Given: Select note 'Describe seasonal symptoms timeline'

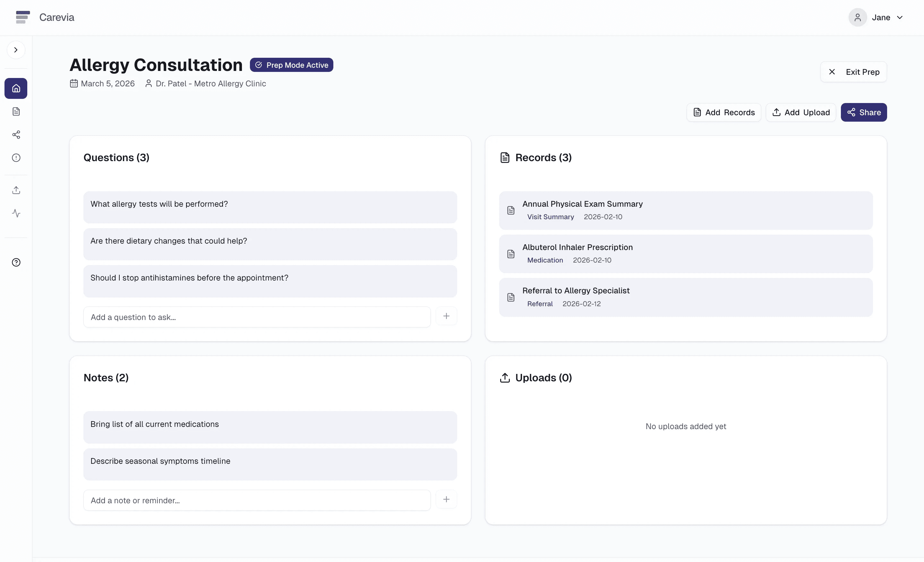Looking at the screenshot, I should 270,464.
